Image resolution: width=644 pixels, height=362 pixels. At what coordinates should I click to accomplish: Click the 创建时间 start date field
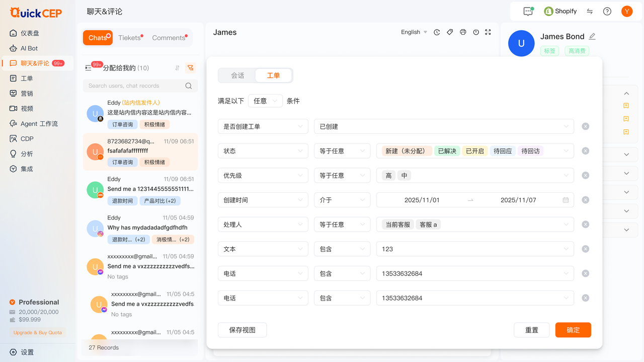coord(422,200)
